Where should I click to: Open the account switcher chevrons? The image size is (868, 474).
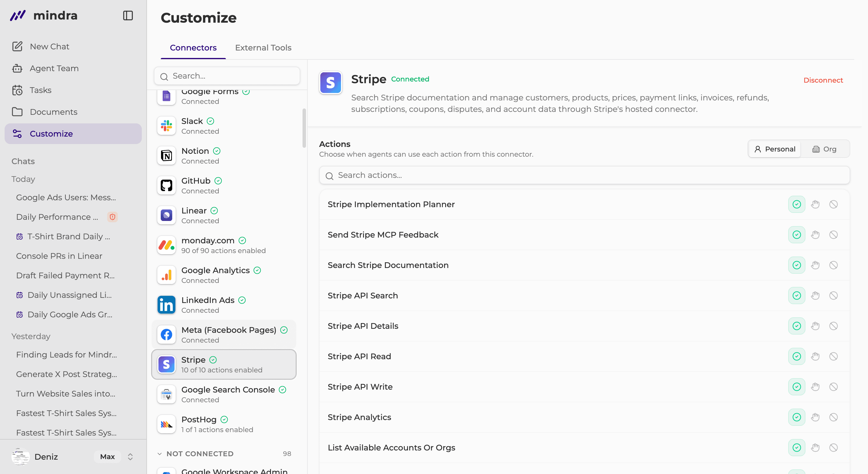(x=130, y=457)
